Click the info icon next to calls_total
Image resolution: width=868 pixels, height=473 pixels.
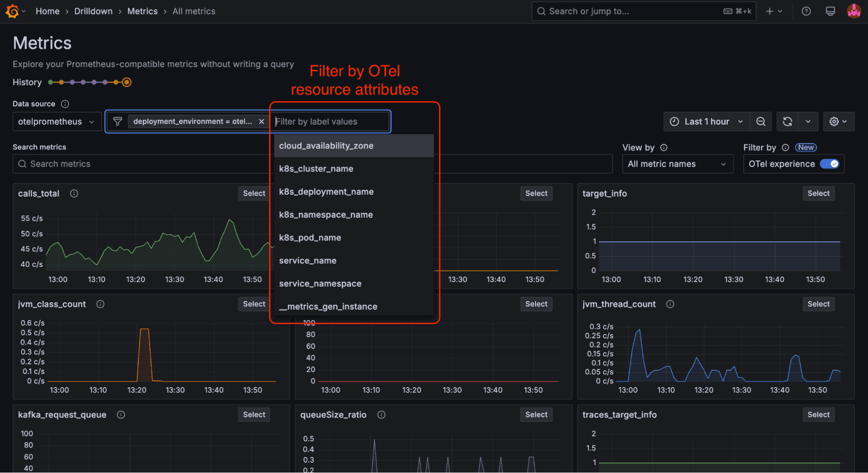[x=74, y=194]
